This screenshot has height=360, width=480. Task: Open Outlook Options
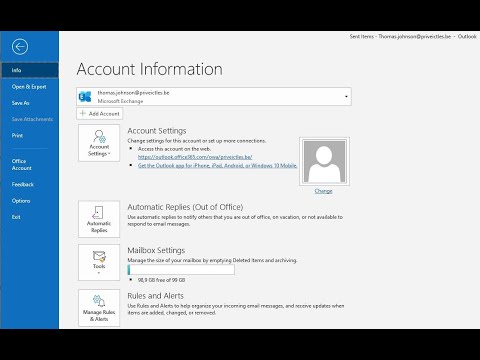tap(21, 201)
